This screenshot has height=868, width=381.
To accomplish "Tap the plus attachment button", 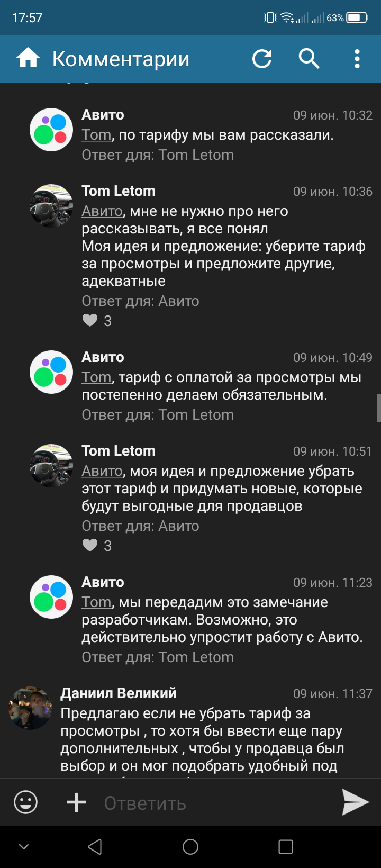I will tap(77, 802).
